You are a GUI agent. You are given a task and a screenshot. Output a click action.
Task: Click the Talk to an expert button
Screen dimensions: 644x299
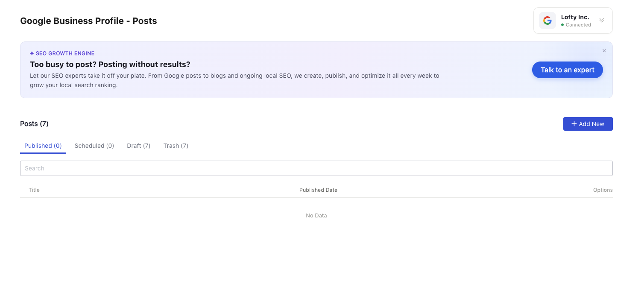click(568, 70)
